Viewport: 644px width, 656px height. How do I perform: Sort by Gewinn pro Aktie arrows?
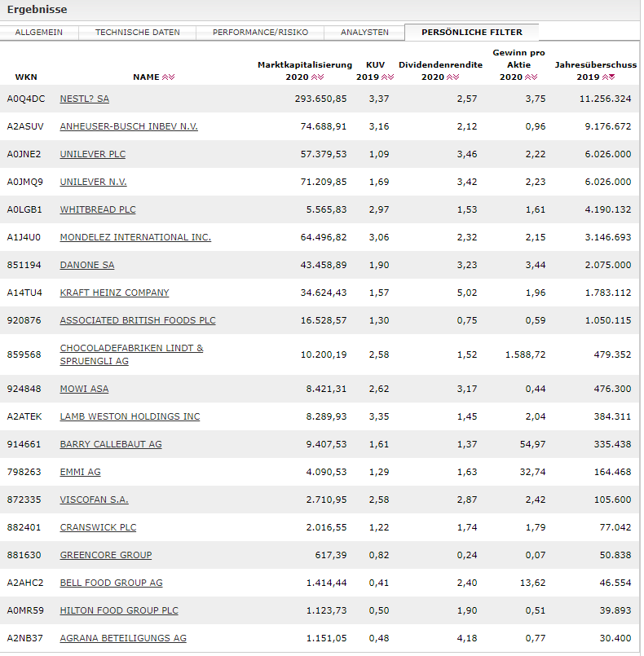(x=531, y=77)
